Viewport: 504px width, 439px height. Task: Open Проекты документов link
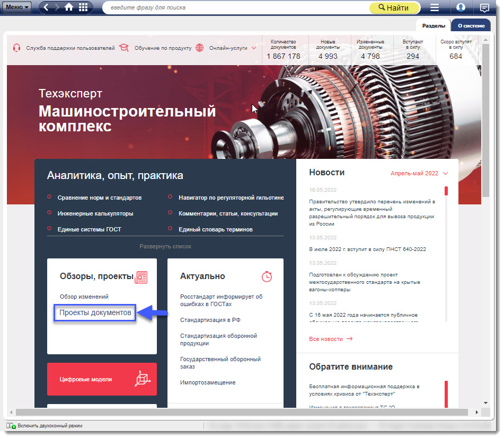[95, 313]
